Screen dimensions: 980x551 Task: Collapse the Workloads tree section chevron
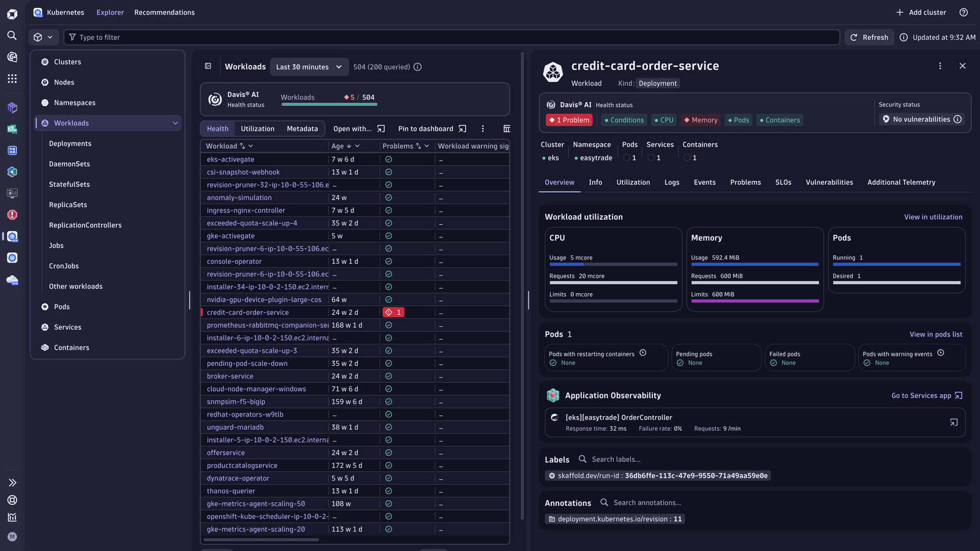point(175,123)
